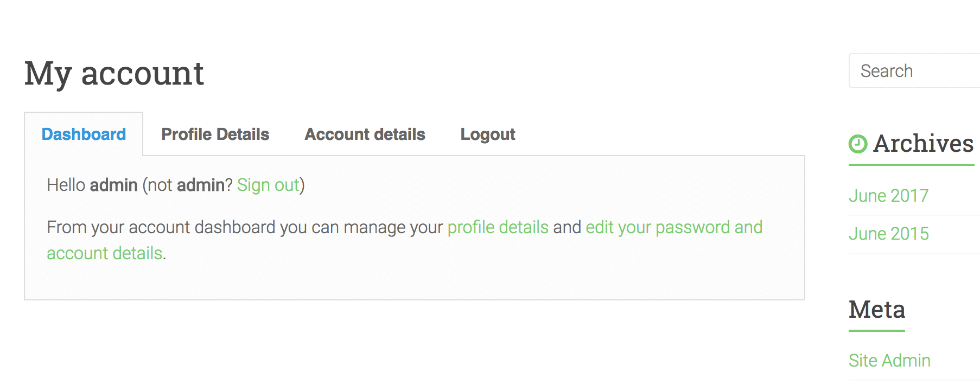Click the green Sign out link

click(x=268, y=185)
